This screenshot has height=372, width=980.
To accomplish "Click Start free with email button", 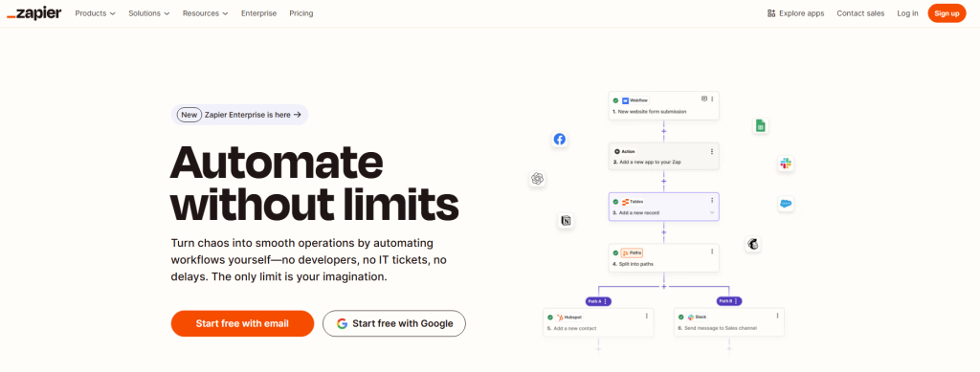I will (x=242, y=323).
